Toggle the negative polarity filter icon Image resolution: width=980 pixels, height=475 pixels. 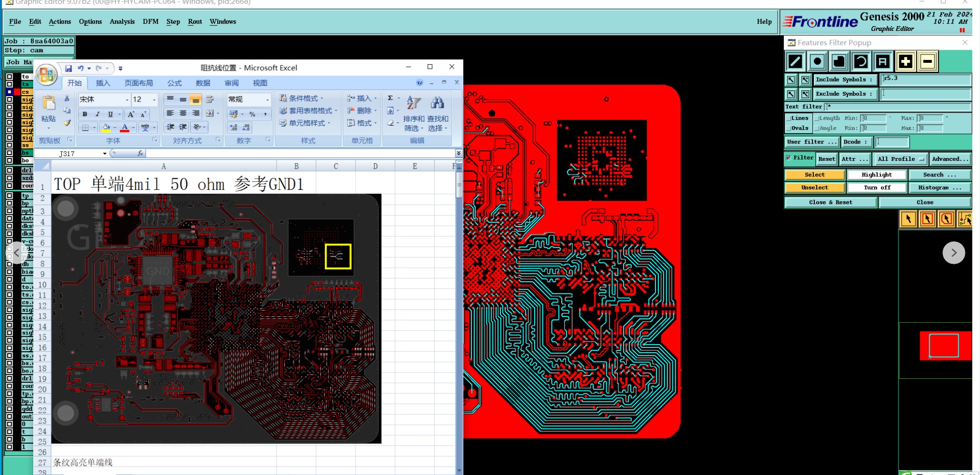coord(927,61)
